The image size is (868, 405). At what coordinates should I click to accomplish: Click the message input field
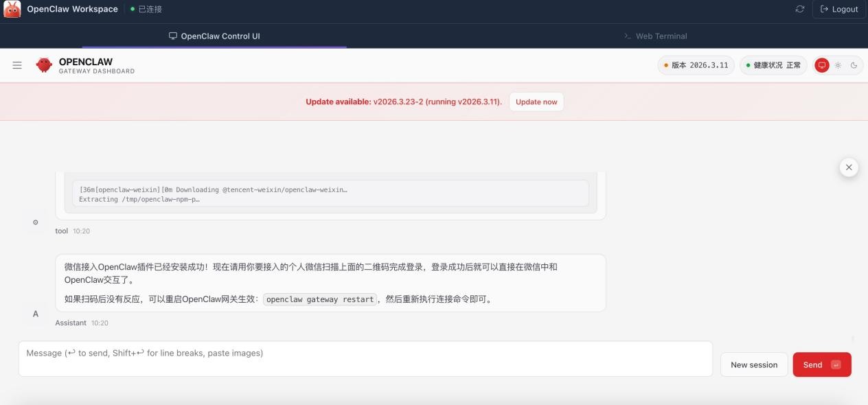click(x=365, y=359)
